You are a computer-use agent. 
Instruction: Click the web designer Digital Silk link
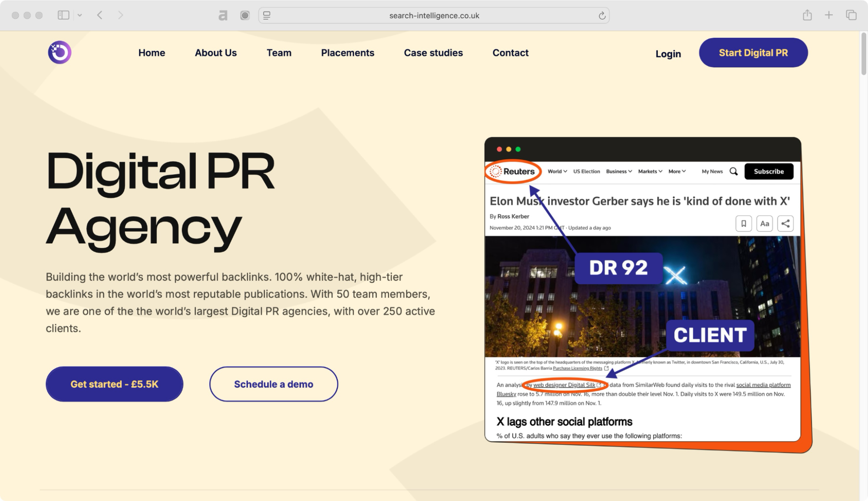[563, 385]
